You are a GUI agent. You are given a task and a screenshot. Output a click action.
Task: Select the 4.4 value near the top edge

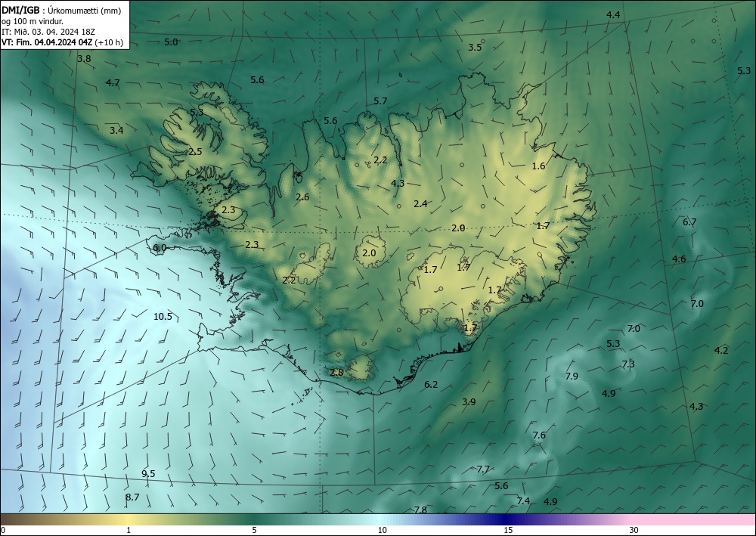[613, 15]
